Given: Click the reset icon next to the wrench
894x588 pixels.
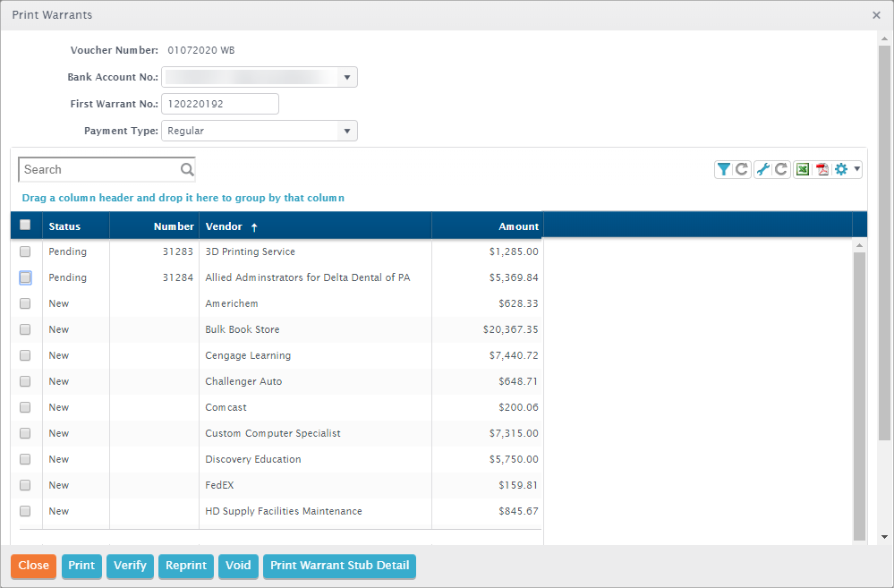Looking at the screenshot, I should point(781,169).
